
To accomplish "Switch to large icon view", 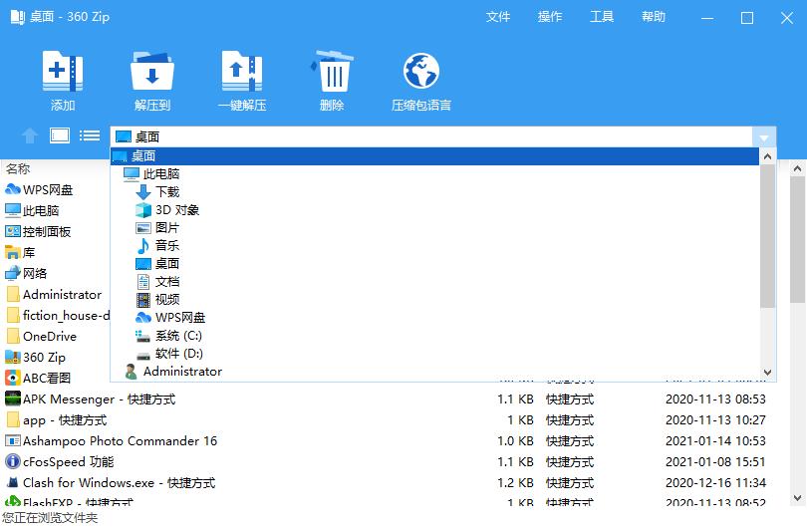I will click(60, 135).
